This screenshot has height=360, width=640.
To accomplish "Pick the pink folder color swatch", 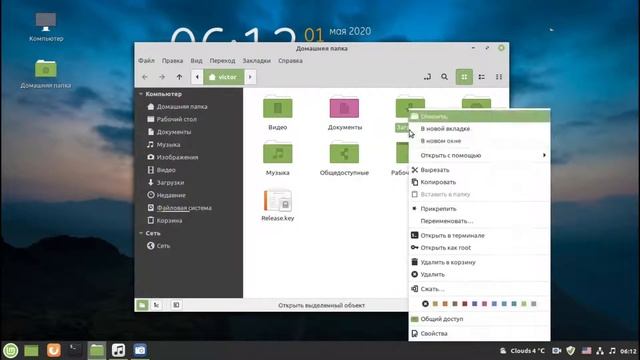I will click(484, 304).
